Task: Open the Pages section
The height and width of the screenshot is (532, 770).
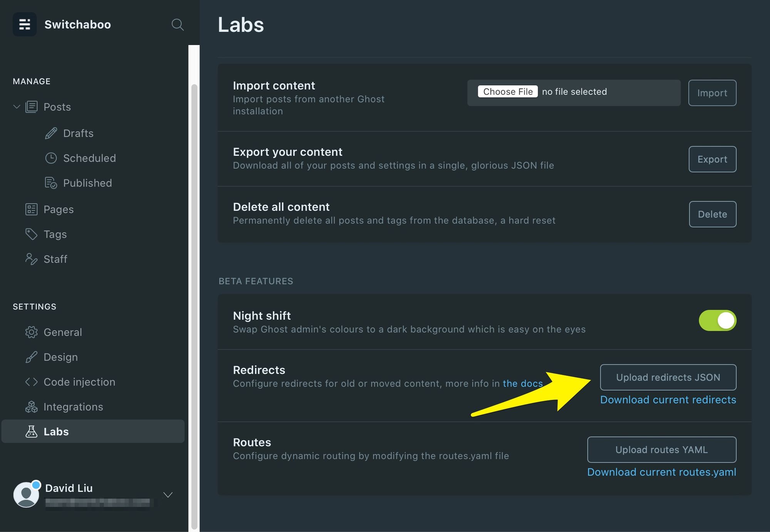Action: [x=59, y=208]
